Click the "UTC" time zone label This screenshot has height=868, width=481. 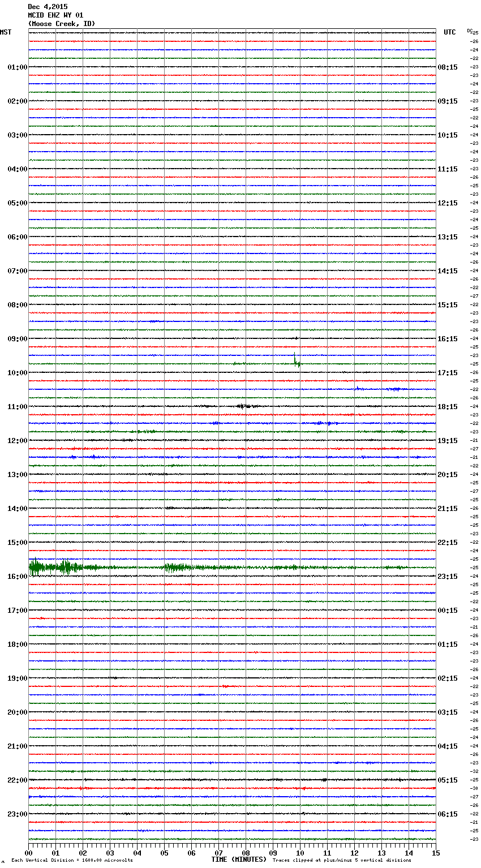click(450, 32)
